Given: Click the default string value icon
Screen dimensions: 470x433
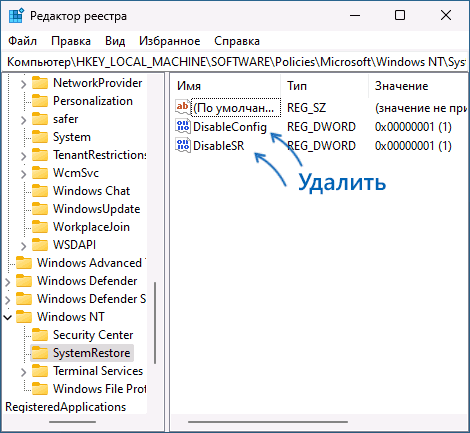Looking at the screenshot, I should (x=183, y=107).
